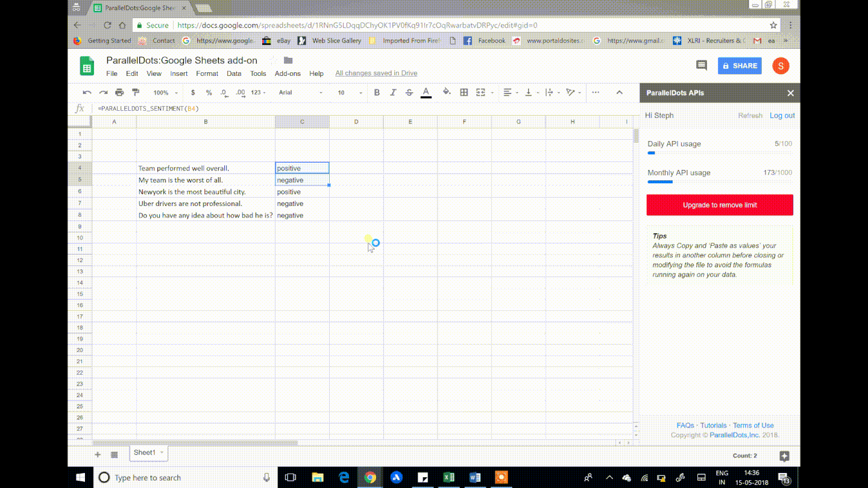Open the text wrapping dropdown
Viewport: 868px width, 488px height.
(552, 92)
